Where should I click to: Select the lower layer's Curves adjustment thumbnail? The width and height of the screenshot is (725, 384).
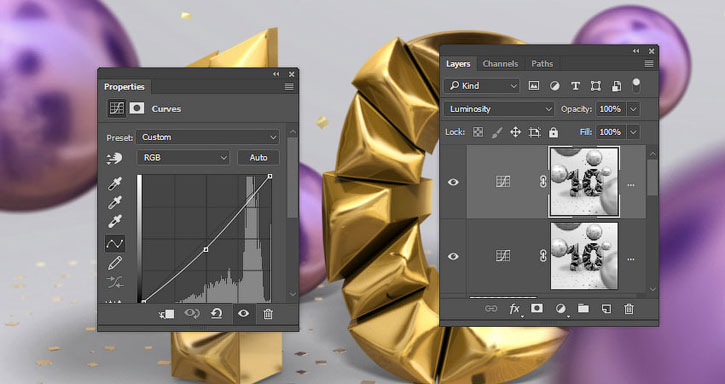click(503, 255)
